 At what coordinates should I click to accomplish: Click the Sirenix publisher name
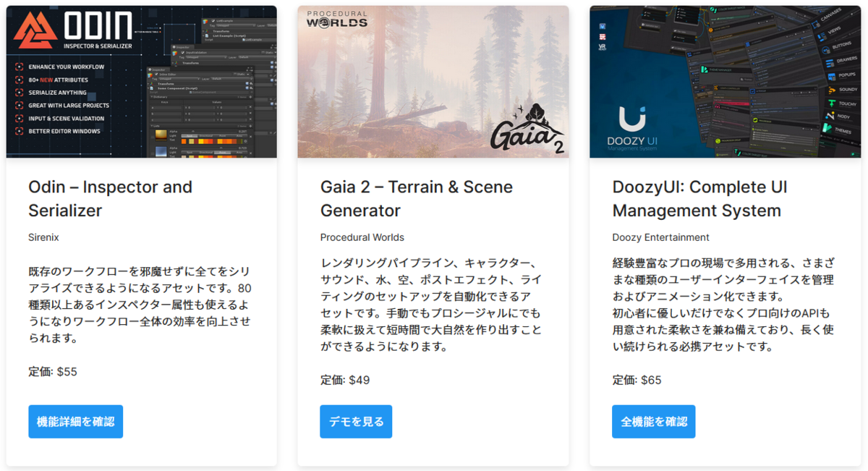43,237
